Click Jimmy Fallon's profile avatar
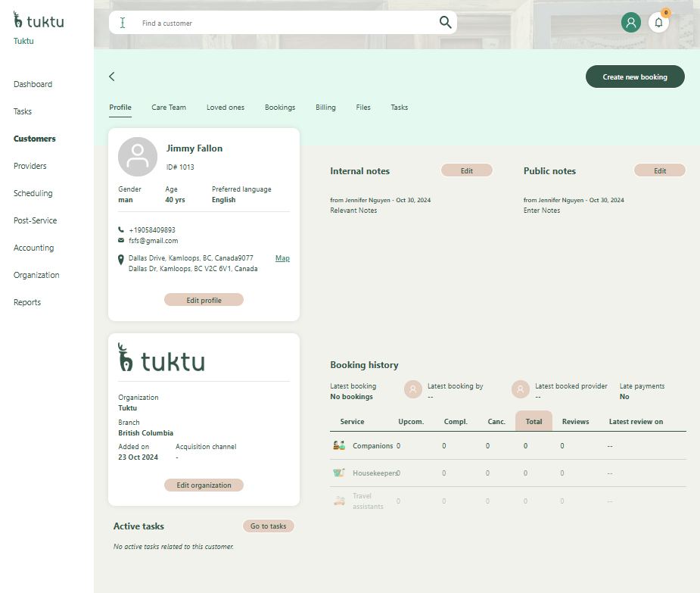This screenshot has width=700, height=593. [x=138, y=157]
